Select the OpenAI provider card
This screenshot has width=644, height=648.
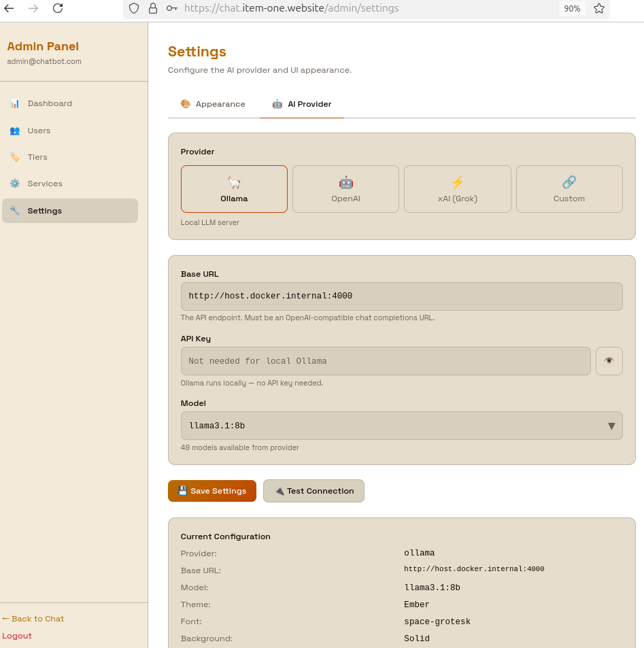(x=345, y=189)
